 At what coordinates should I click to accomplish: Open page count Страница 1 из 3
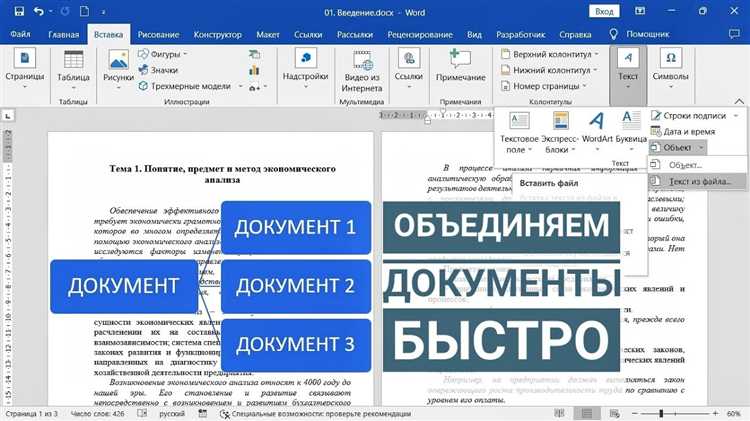[32, 414]
